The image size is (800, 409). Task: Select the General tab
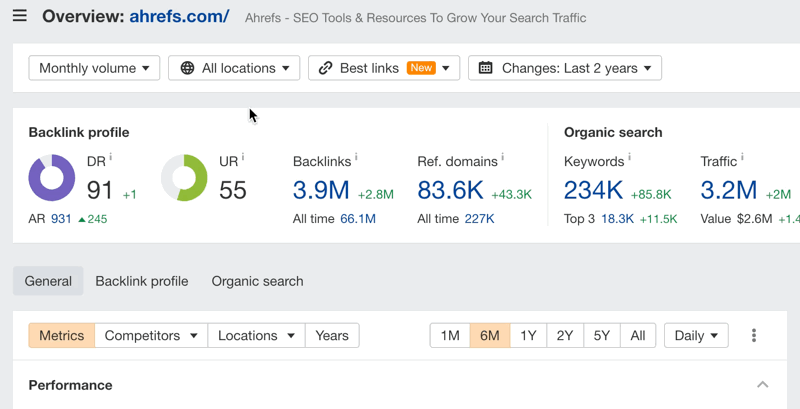[x=48, y=281]
